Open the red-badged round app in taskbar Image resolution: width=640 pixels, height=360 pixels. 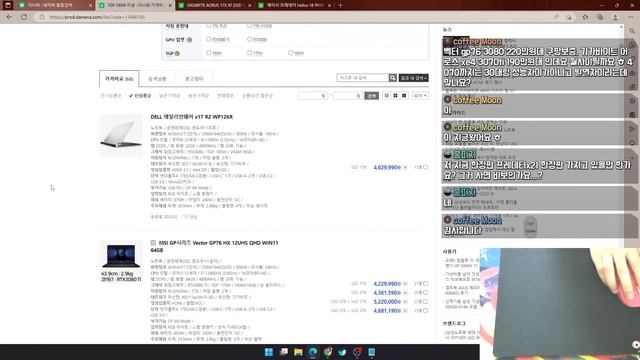[357, 352]
